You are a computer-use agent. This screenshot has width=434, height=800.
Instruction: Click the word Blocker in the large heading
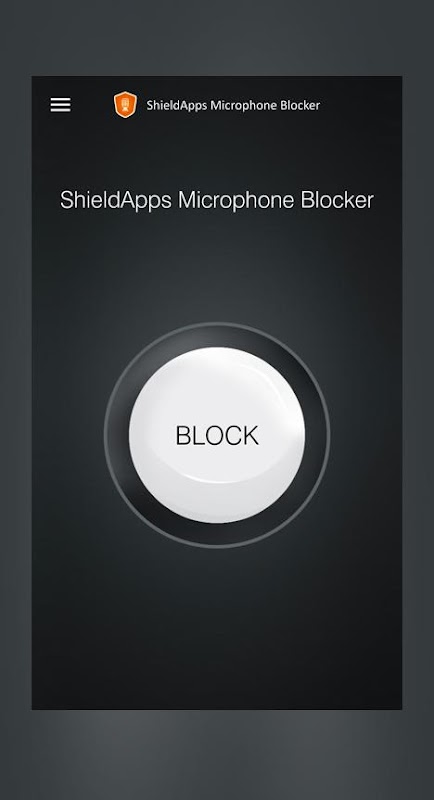[x=337, y=199]
